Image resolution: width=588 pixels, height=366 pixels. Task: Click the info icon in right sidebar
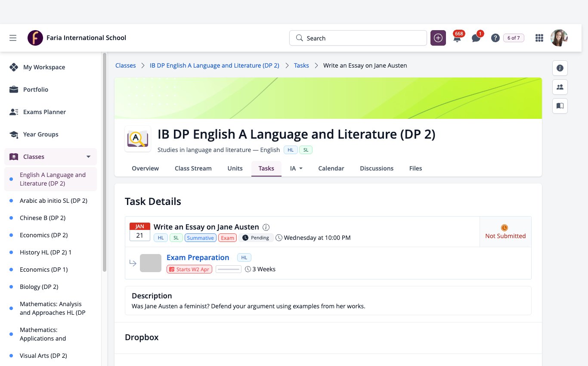[x=560, y=68]
